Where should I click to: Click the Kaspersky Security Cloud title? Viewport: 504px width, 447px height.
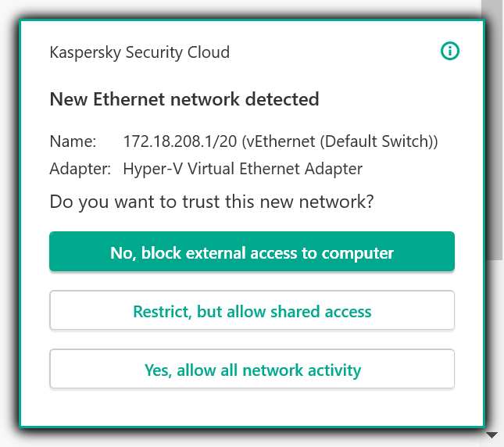click(x=139, y=53)
